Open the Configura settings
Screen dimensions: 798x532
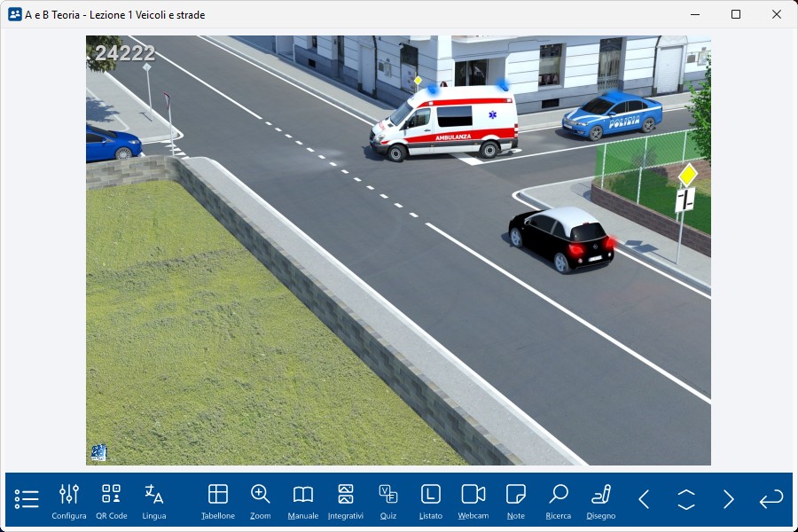point(69,500)
